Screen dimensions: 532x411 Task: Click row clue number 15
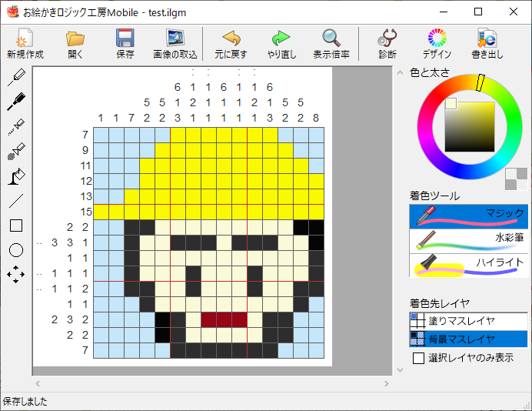tap(86, 212)
